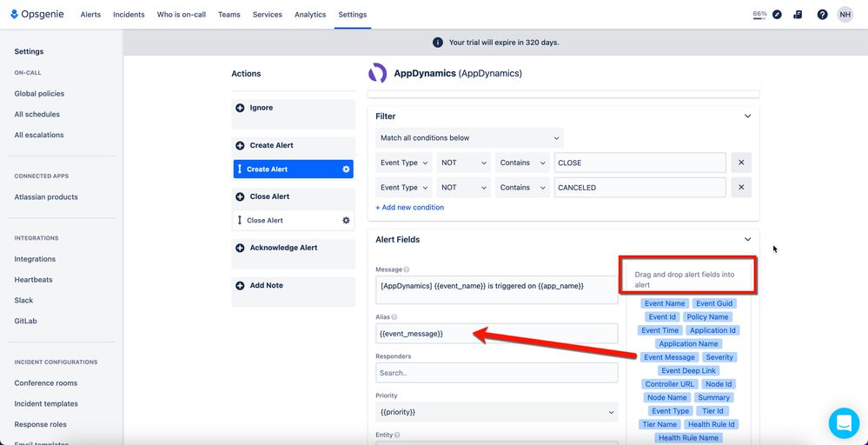The image size is (868, 445).
Task: Open GitLab in sidebar
Action: pos(25,321)
